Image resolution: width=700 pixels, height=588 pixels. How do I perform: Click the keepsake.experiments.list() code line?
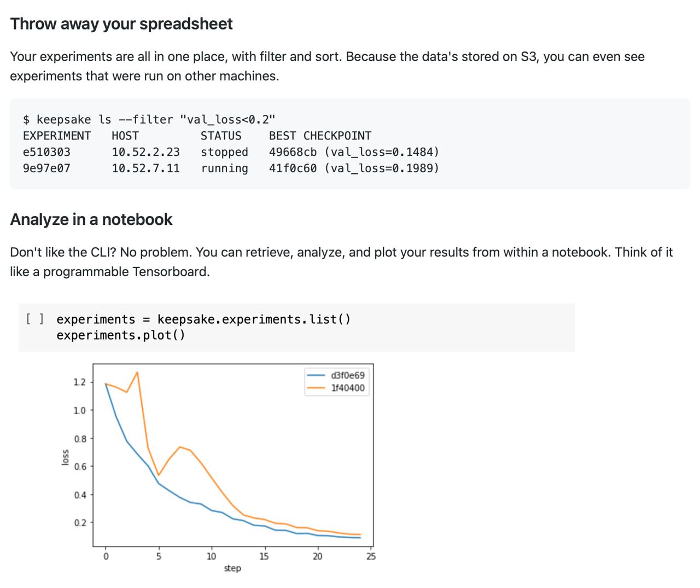[x=203, y=319]
